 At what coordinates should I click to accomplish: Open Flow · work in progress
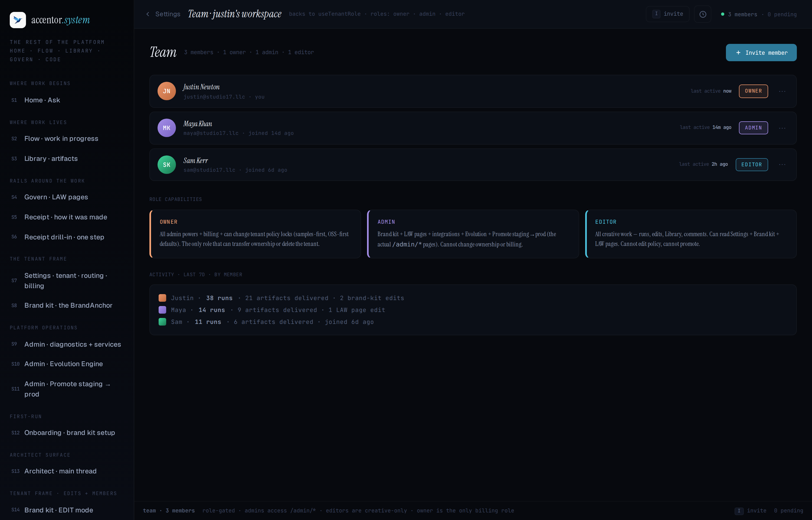point(67,138)
